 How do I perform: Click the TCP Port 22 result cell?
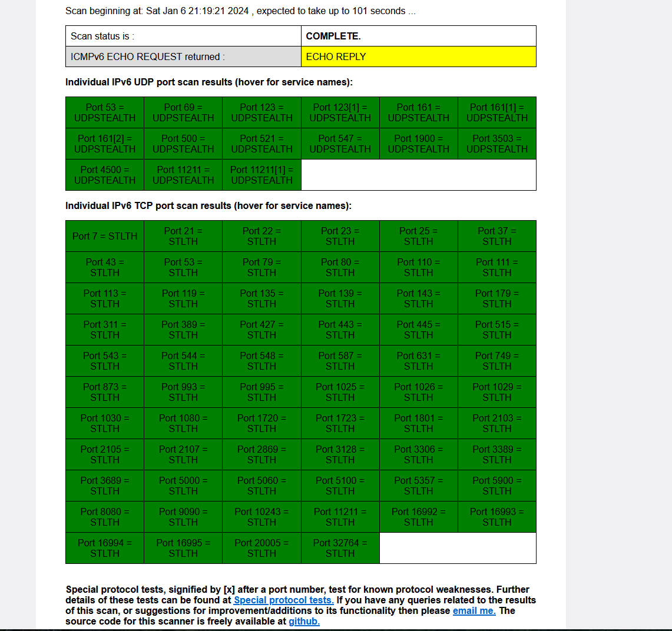click(x=261, y=236)
